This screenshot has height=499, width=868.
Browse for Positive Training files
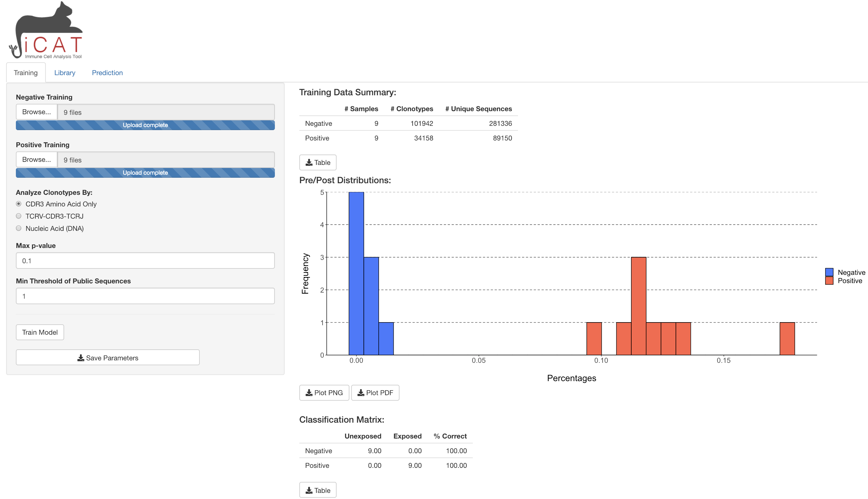click(37, 159)
